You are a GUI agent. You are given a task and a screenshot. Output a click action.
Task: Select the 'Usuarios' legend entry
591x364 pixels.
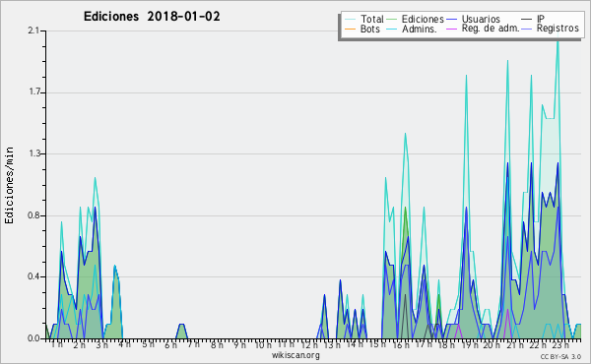coord(481,19)
